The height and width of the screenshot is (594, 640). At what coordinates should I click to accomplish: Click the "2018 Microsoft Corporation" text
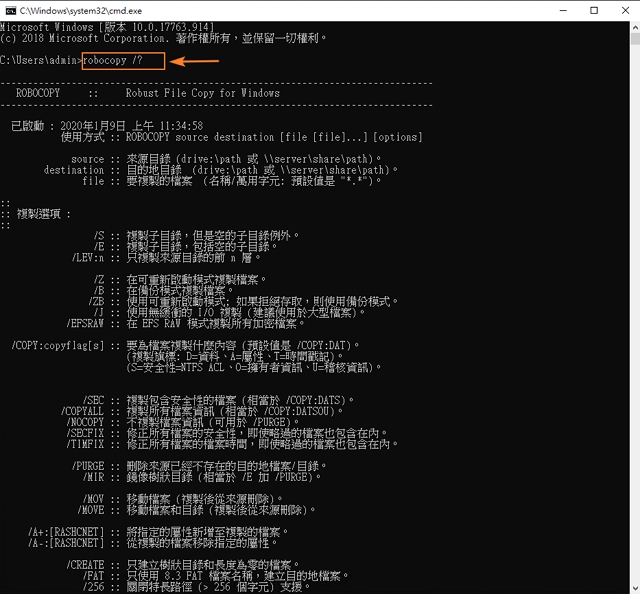[x=93, y=38]
